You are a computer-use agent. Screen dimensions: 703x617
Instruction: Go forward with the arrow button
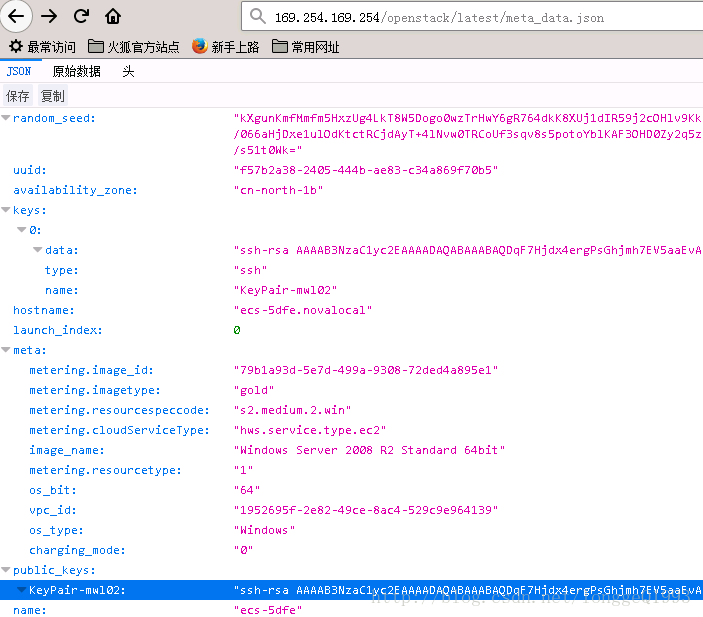tap(49, 17)
